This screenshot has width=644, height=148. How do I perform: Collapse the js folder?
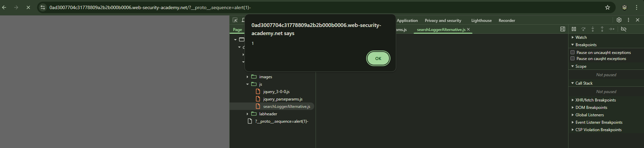point(247,84)
